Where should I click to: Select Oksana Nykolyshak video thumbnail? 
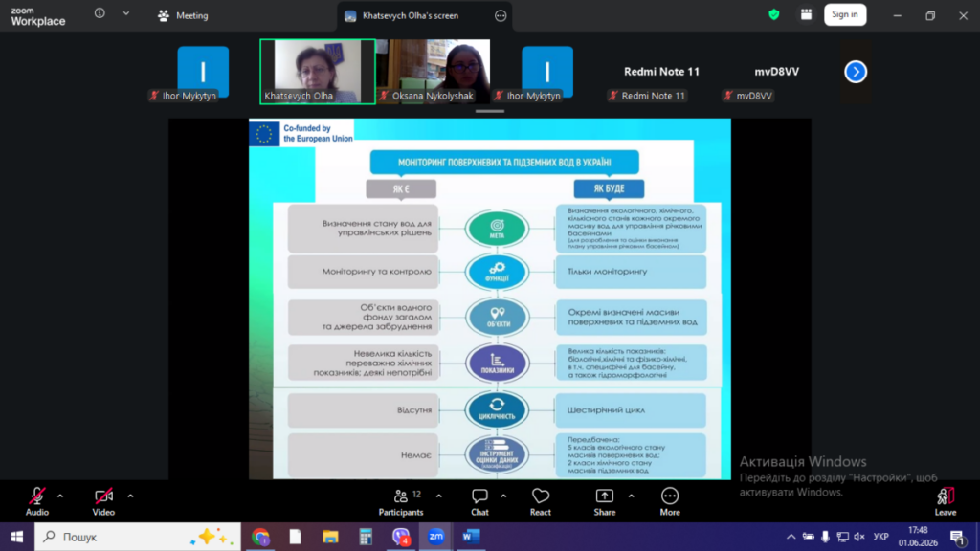coord(434,71)
